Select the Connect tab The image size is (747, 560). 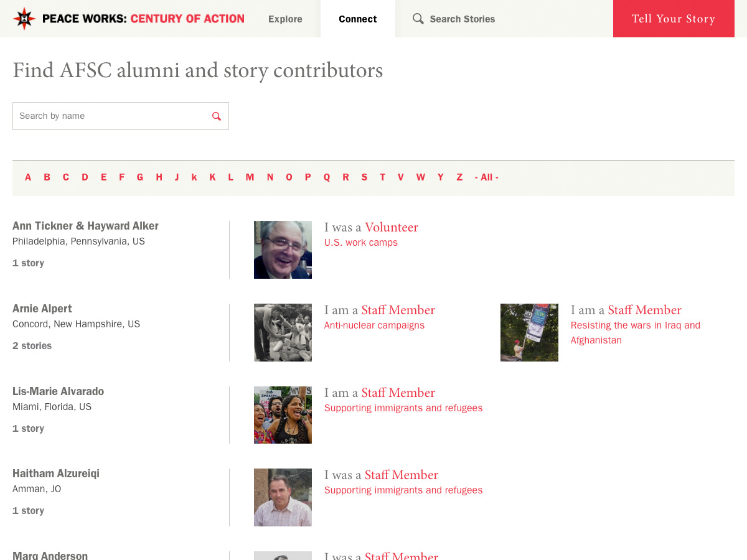coord(357,19)
